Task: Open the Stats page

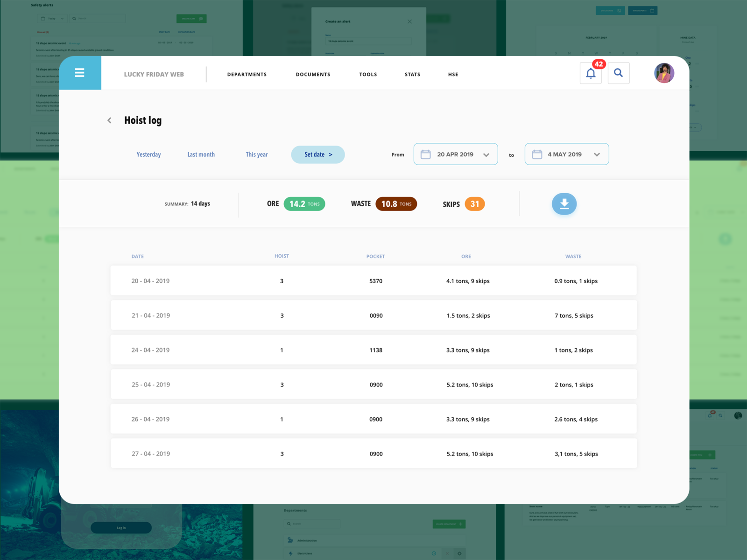Action: click(x=412, y=74)
